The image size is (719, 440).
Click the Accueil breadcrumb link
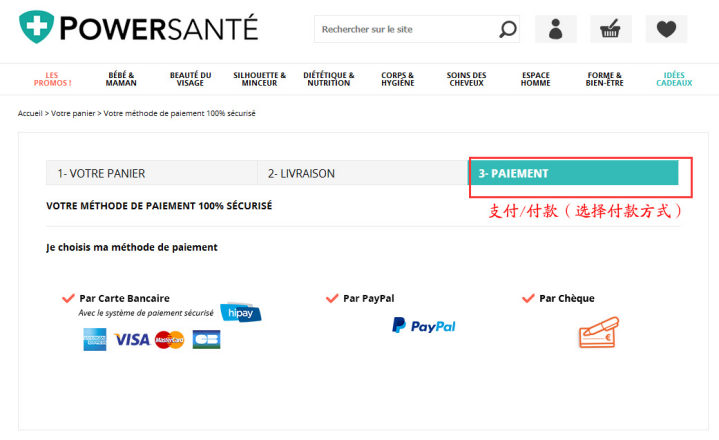30,113
